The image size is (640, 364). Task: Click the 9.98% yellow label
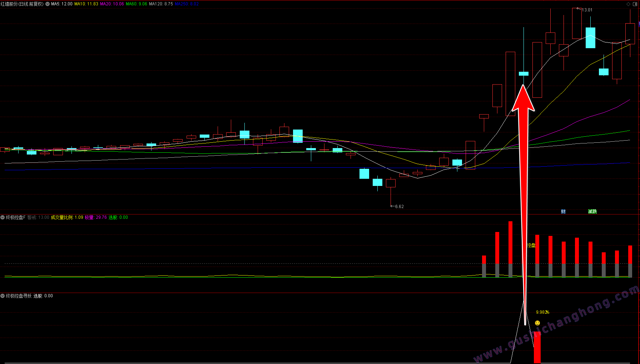click(542, 312)
